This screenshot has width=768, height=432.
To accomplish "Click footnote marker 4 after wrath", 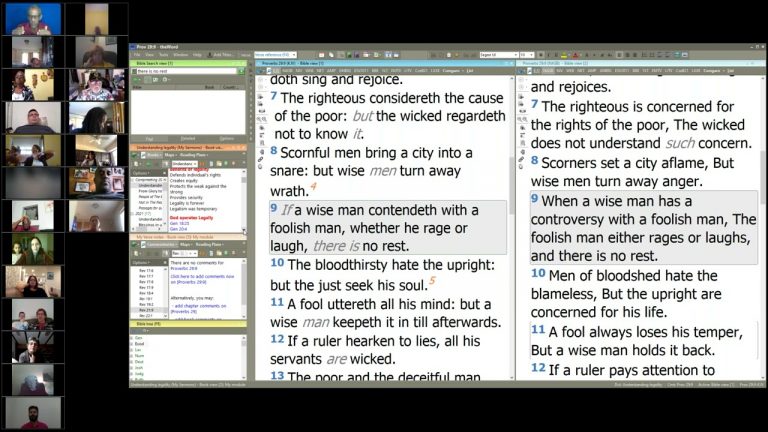I will [x=313, y=186].
